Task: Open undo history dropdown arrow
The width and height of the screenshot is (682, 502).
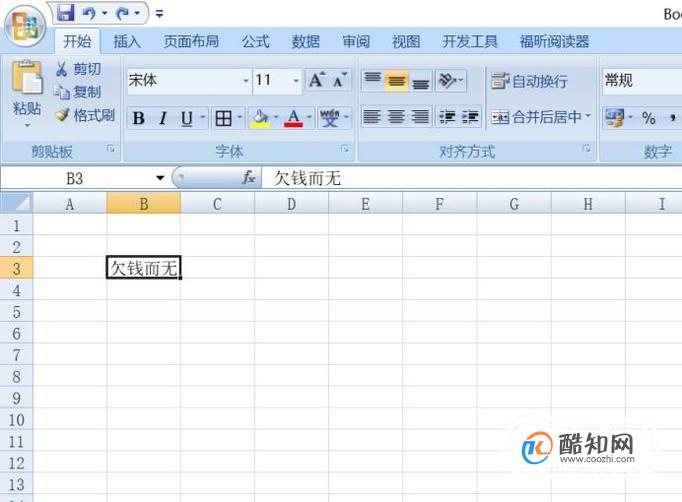Action: [x=104, y=13]
